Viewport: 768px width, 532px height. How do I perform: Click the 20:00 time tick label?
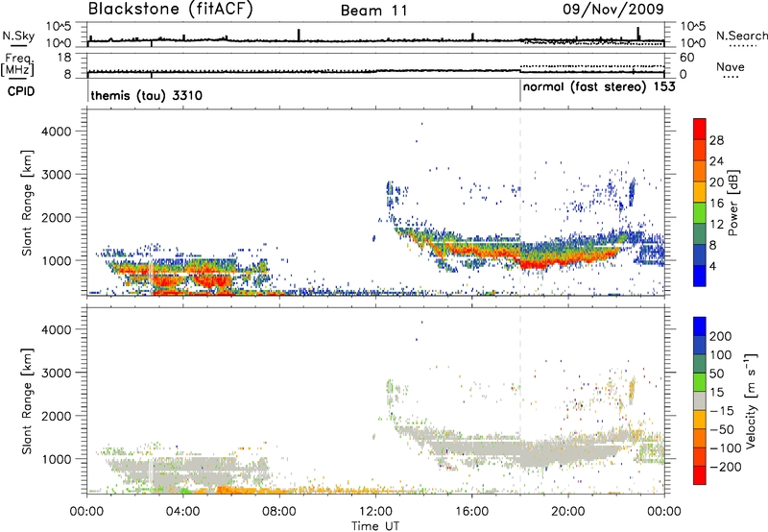pyautogui.click(x=567, y=512)
